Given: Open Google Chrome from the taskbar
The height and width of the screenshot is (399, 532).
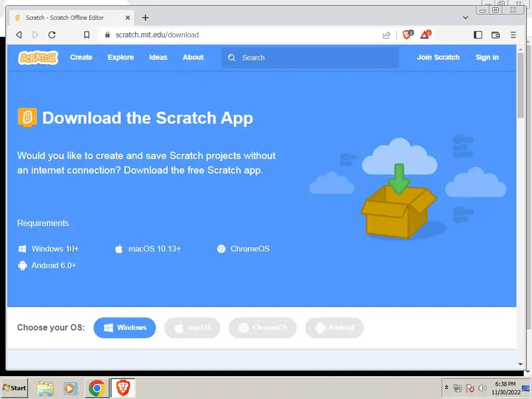Looking at the screenshot, I should [x=97, y=388].
